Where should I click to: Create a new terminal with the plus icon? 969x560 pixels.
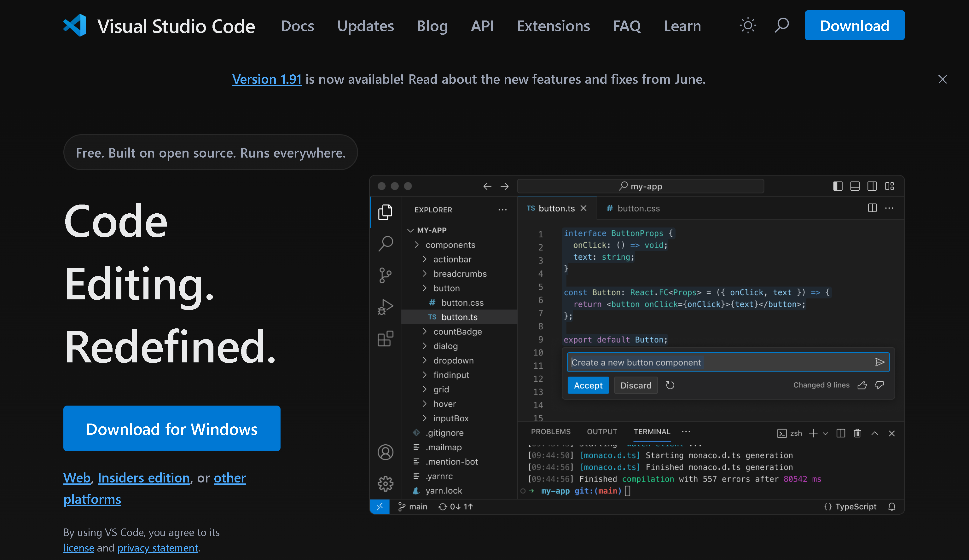[x=813, y=433]
